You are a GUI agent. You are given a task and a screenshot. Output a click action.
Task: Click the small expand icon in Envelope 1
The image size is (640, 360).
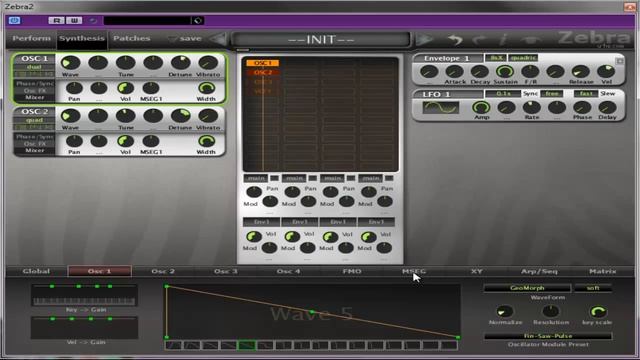click(620, 61)
